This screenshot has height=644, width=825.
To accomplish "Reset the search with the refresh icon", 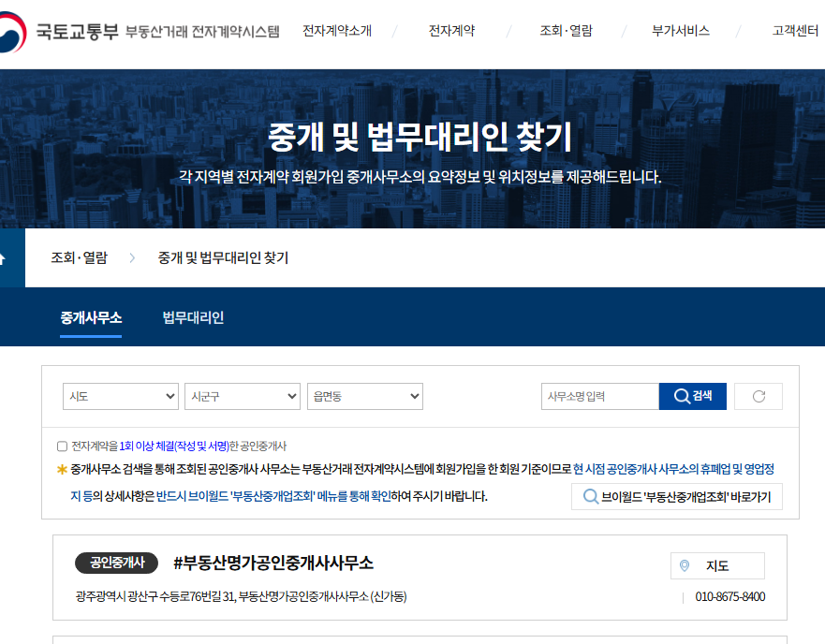I will tap(758, 396).
